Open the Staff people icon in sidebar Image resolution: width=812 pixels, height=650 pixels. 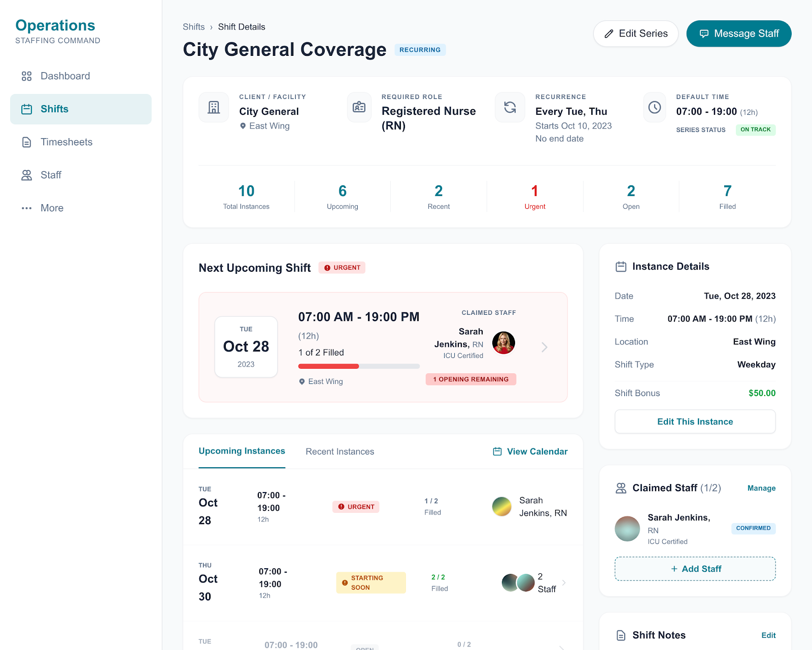[26, 175]
